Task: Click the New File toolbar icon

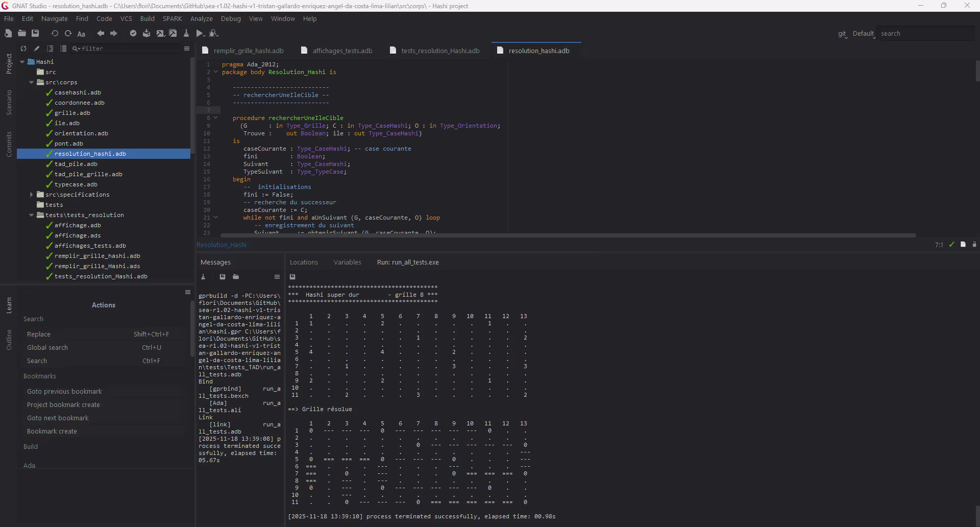Action: (x=8, y=33)
